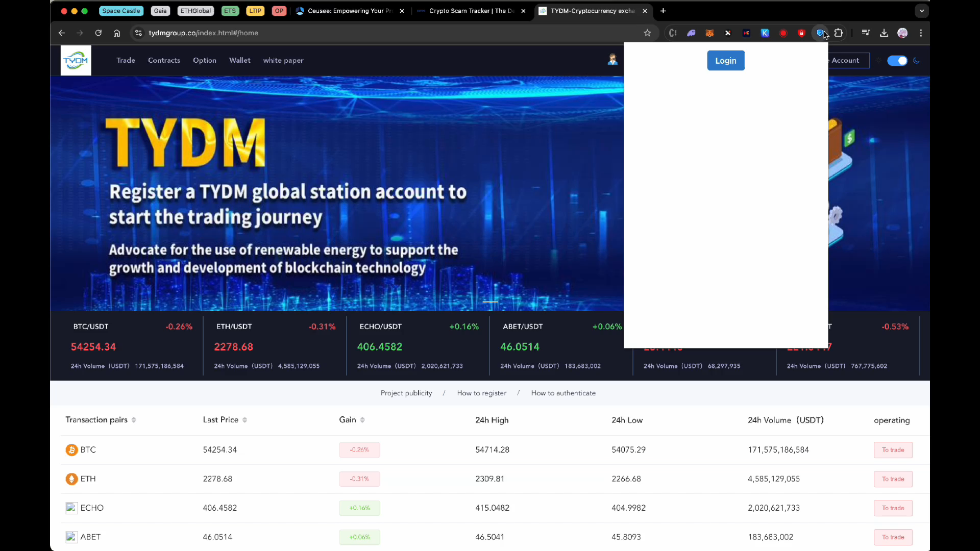
Task: Open the customer support avatar icon
Action: 612,60
